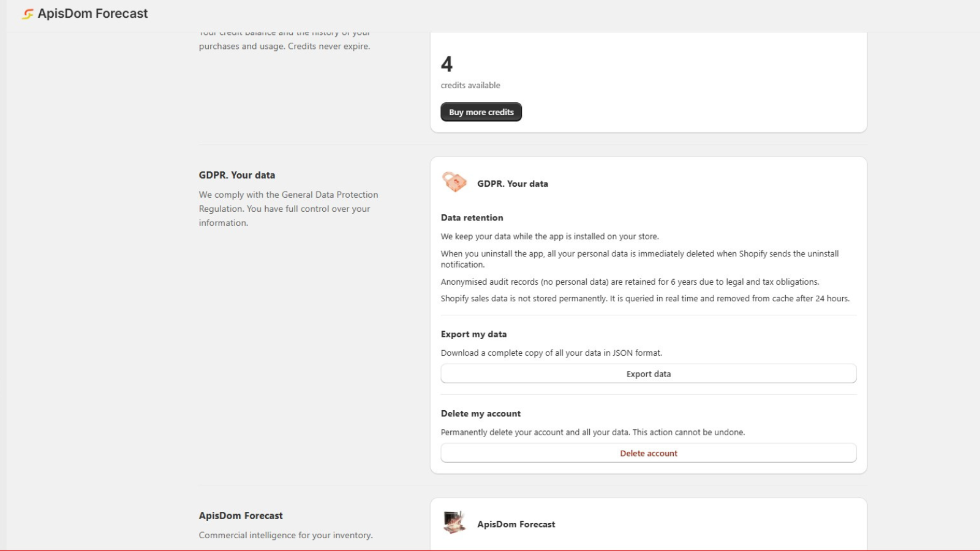Export data as JSON

[649, 374]
